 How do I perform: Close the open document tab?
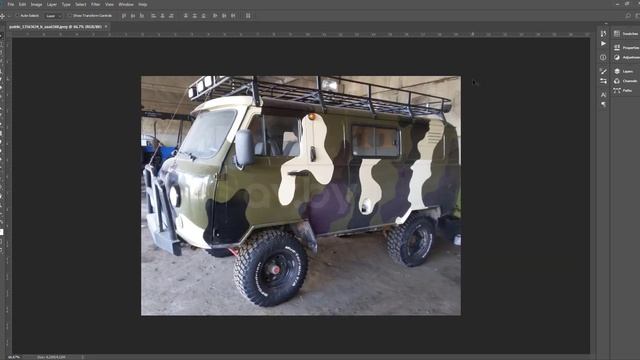point(106,27)
